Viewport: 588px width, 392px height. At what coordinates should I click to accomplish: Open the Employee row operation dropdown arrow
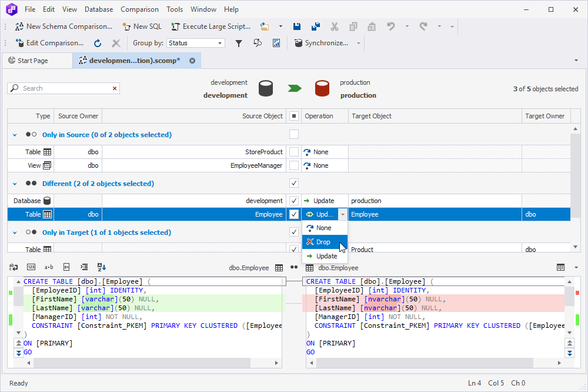pos(343,214)
